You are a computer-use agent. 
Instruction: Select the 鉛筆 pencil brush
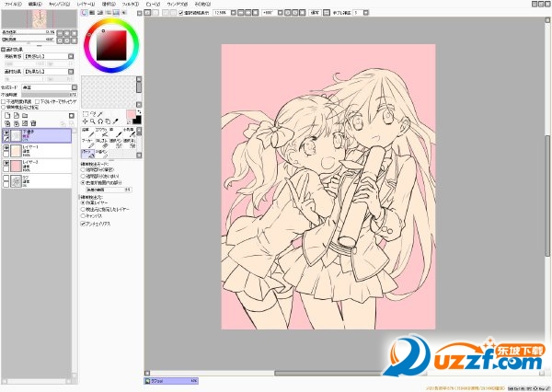click(x=87, y=133)
